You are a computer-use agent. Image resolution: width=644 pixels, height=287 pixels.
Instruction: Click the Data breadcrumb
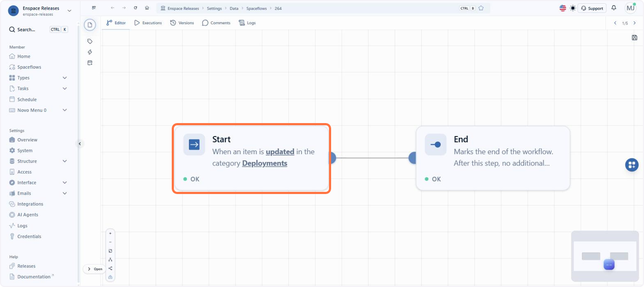pyautogui.click(x=234, y=9)
